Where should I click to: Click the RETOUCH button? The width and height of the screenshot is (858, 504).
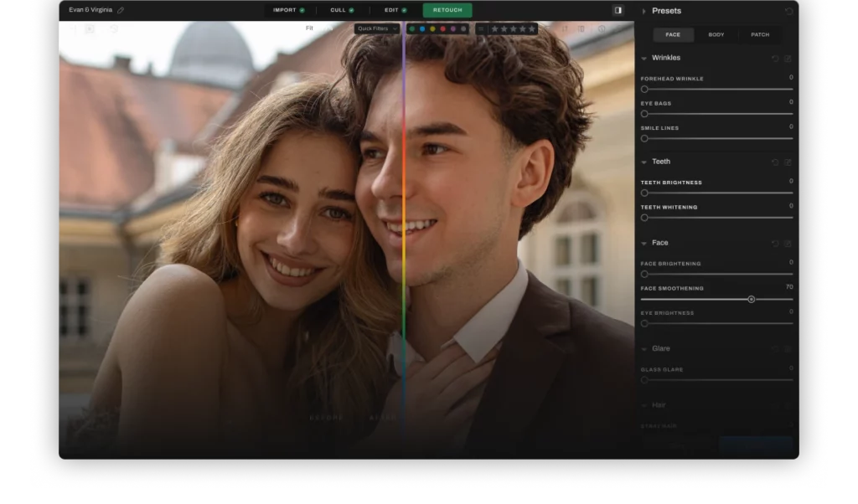(447, 11)
